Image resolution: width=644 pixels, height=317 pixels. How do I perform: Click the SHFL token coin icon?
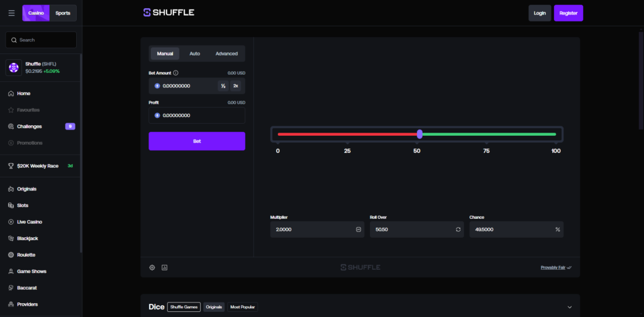click(14, 67)
